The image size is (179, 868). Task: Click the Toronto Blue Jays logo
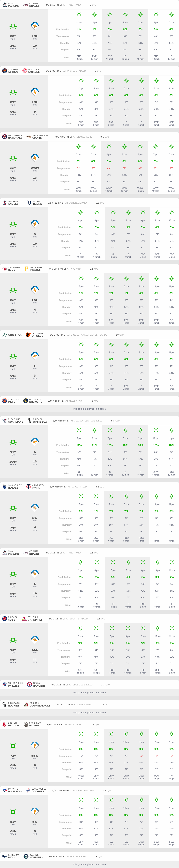(x=4, y=790)
